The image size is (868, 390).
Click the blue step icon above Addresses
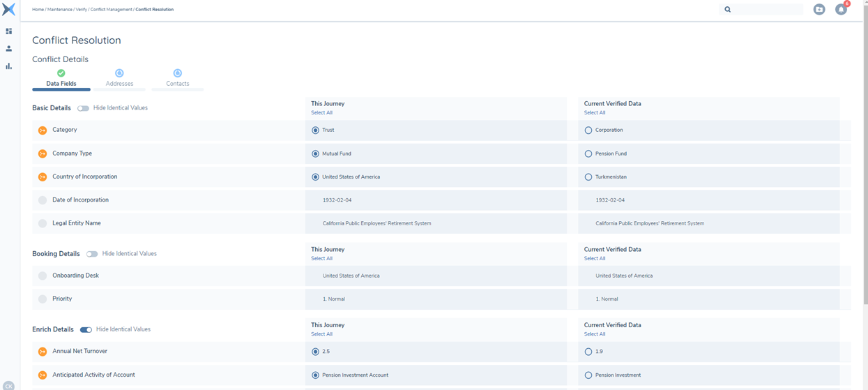tap(119, 73)
